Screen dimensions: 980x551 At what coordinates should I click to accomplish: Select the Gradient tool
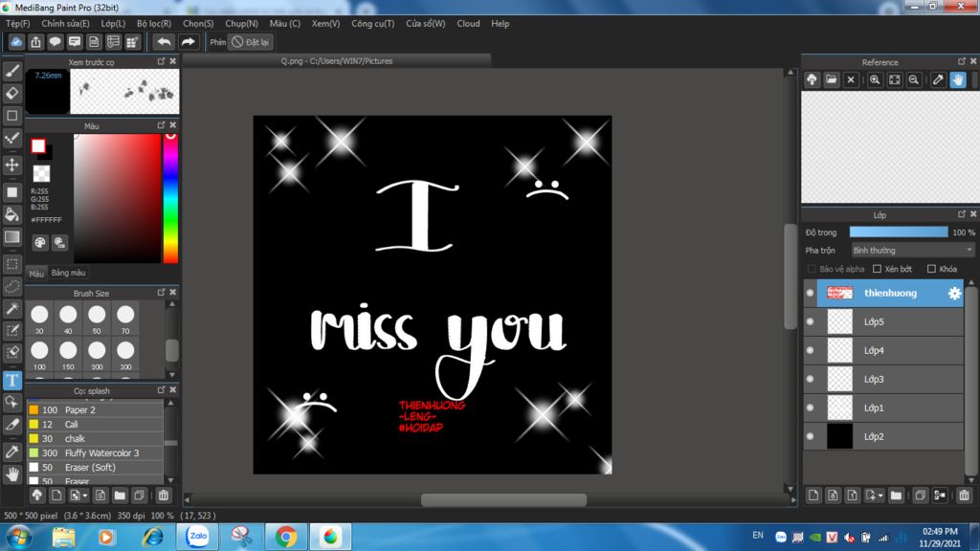[x=11, y=237]
